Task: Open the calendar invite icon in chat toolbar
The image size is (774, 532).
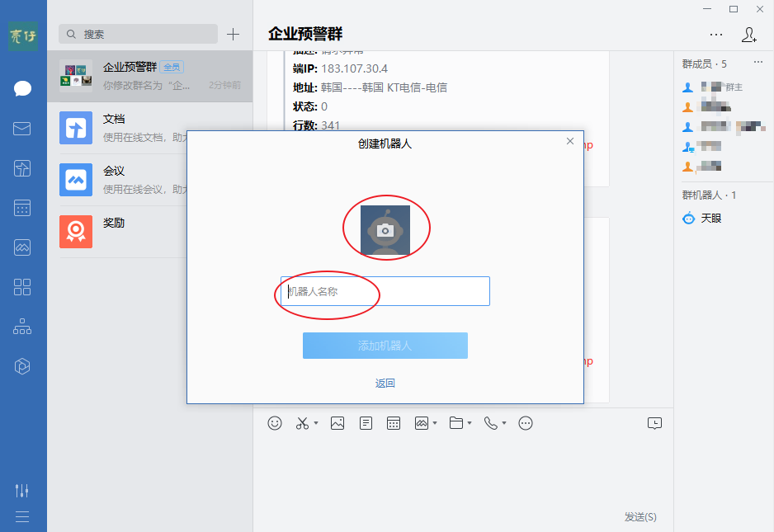Action: (394, 422)
